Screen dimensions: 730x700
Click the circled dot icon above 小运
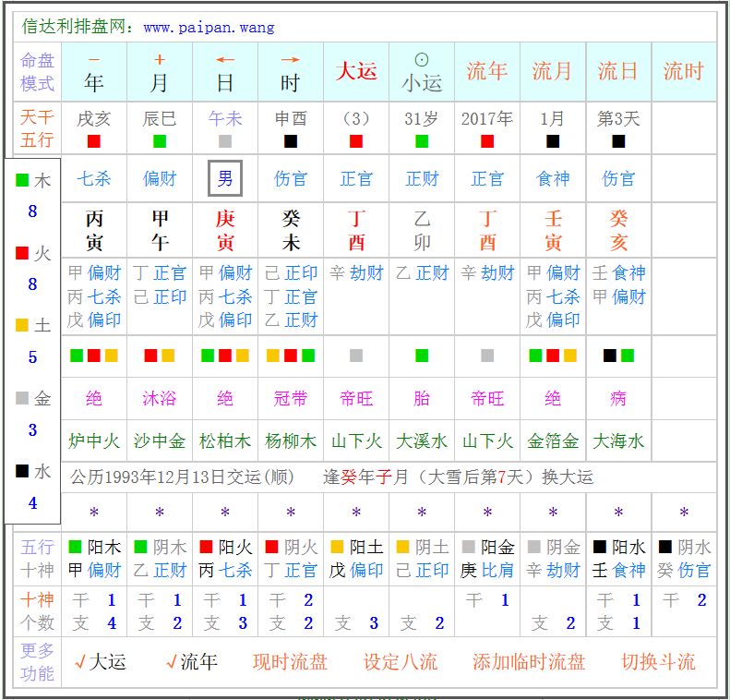tap(422, 59)
